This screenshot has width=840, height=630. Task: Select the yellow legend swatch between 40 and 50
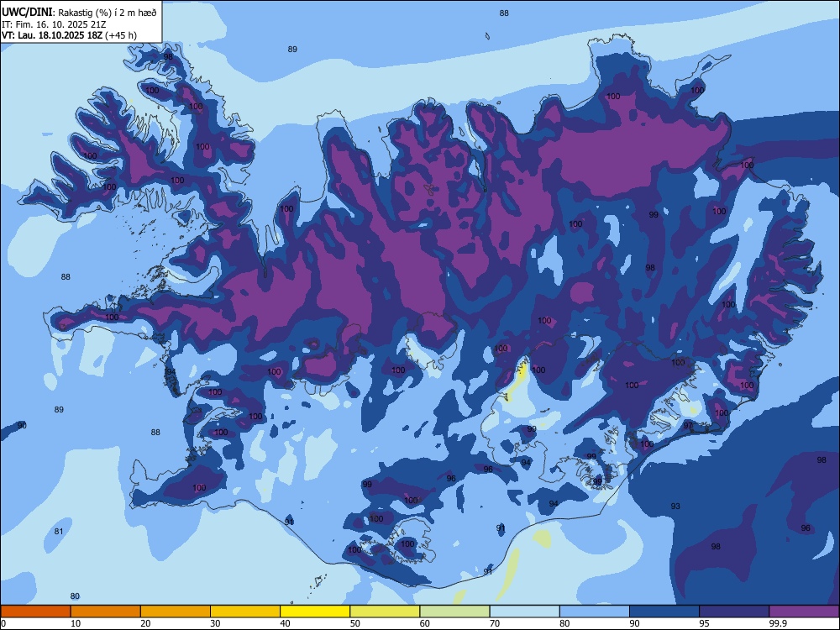click(315, 612)
